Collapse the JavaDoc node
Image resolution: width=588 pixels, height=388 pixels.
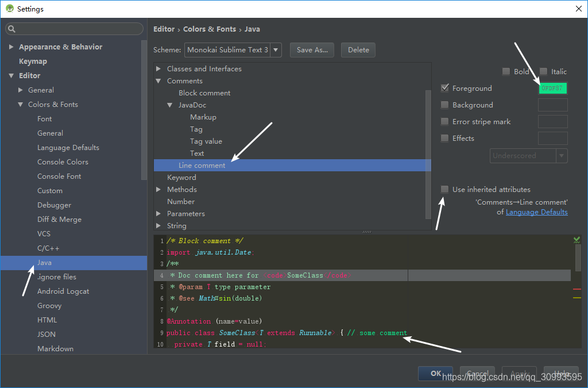point(170,105)
